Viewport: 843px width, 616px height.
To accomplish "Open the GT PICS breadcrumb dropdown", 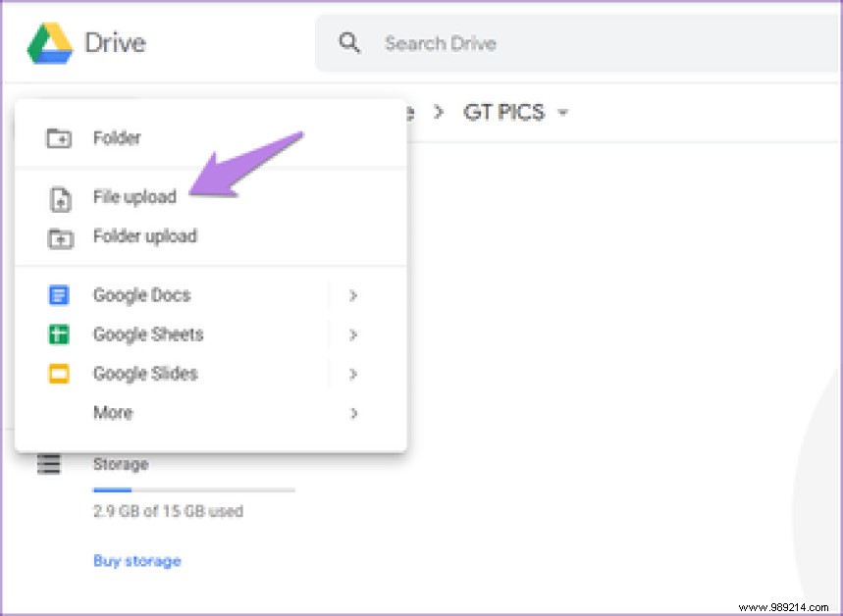I will (x=562, y=113).
